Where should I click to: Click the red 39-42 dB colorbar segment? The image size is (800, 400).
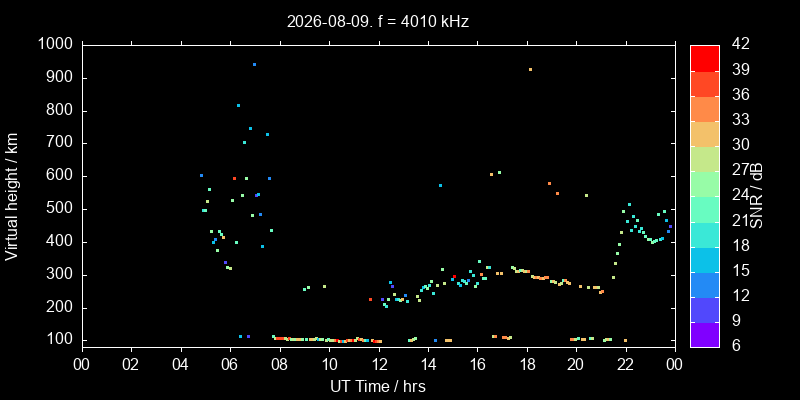(x=705, y=58)
